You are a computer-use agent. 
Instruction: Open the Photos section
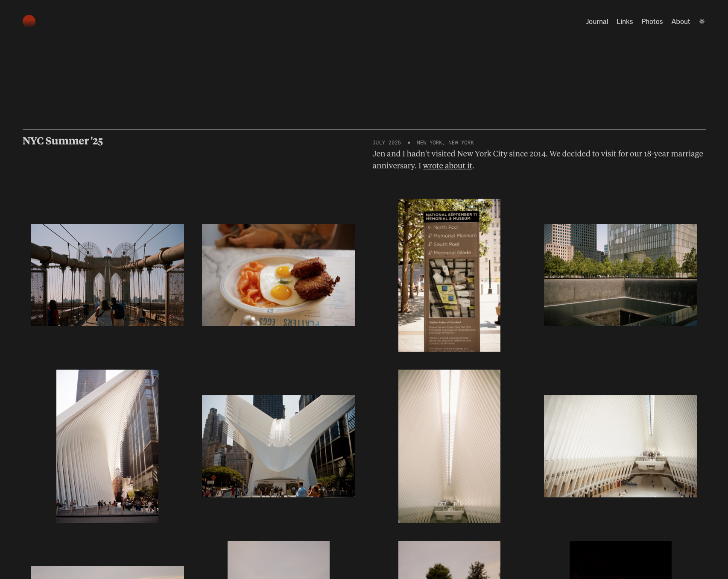tap(652, 21)
